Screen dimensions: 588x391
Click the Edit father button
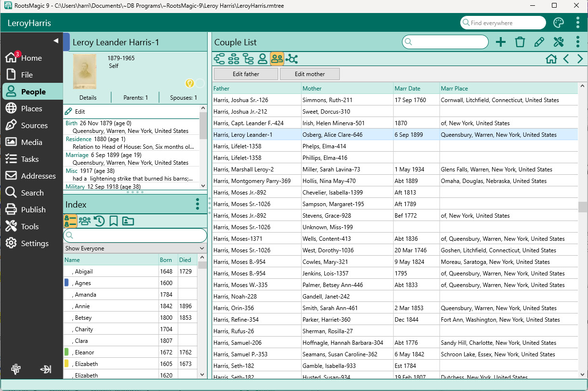pos(246,74)
